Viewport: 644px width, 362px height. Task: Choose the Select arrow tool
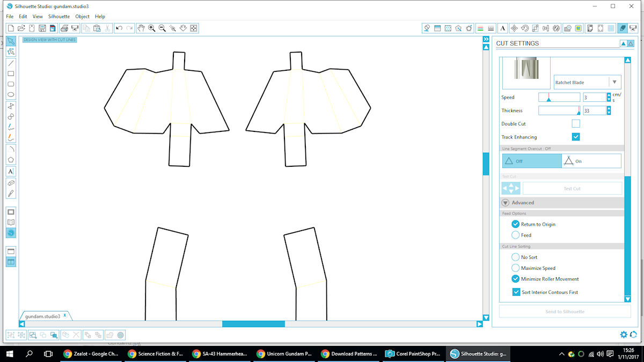[x=11, y=41]
